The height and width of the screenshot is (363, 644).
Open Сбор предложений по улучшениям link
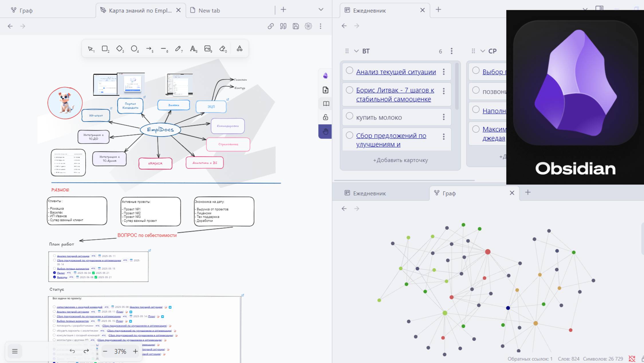pos(391,140)
